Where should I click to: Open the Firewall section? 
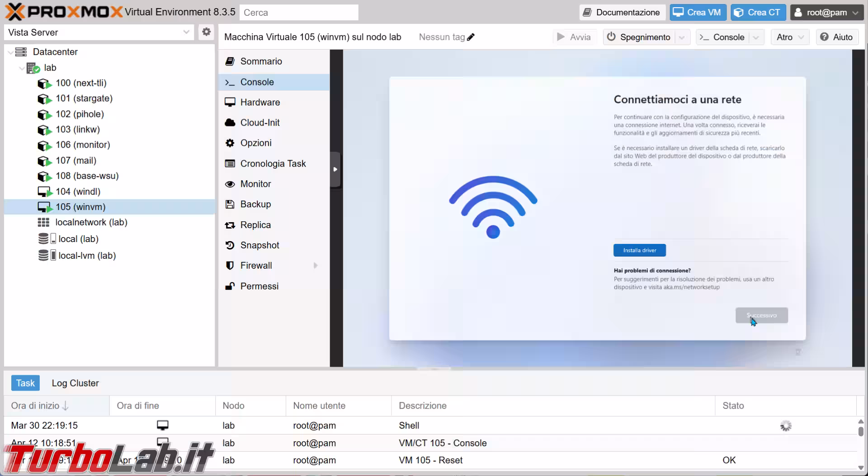pyautogui.click(x=256, y=266)
